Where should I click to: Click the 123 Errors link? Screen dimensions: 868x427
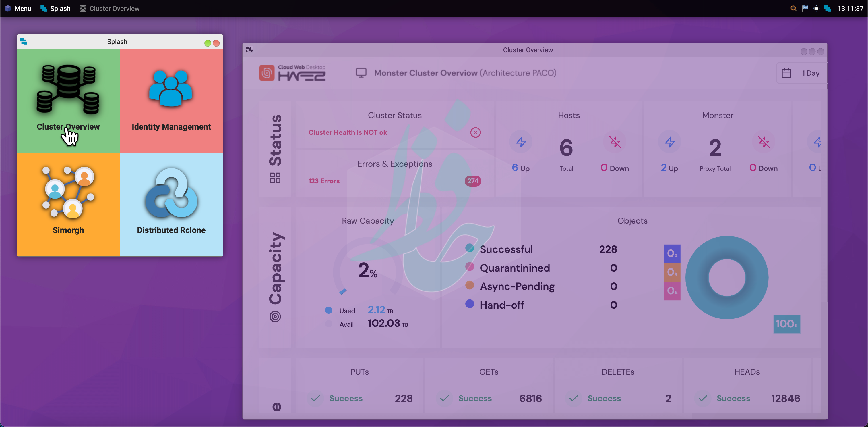click(324, 181)
